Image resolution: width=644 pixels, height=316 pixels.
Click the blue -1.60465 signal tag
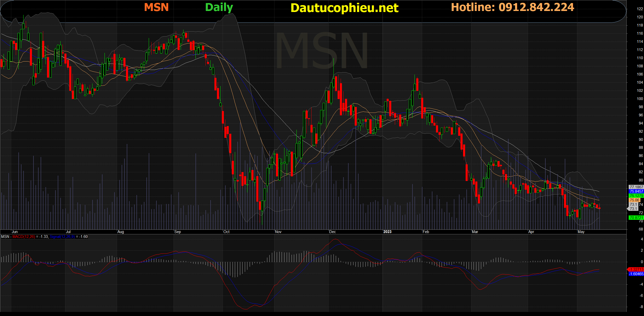pyautogui.click(x=636, y=274)
